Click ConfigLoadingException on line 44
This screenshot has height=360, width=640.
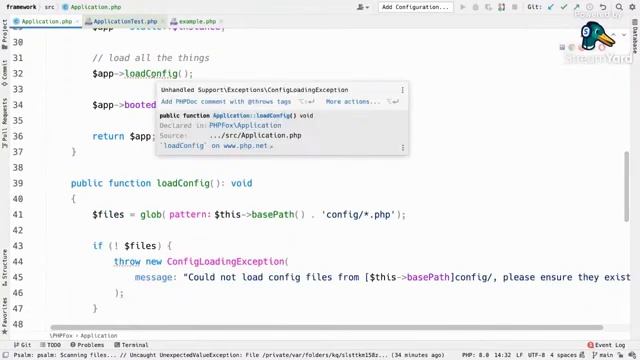[225, 262]
